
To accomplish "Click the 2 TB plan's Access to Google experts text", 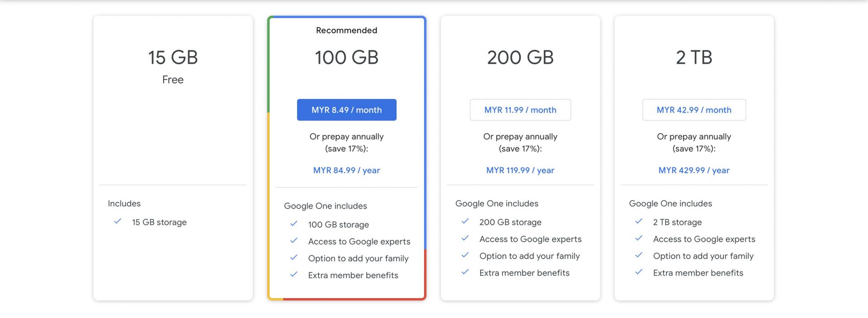I will coord(704,239).
